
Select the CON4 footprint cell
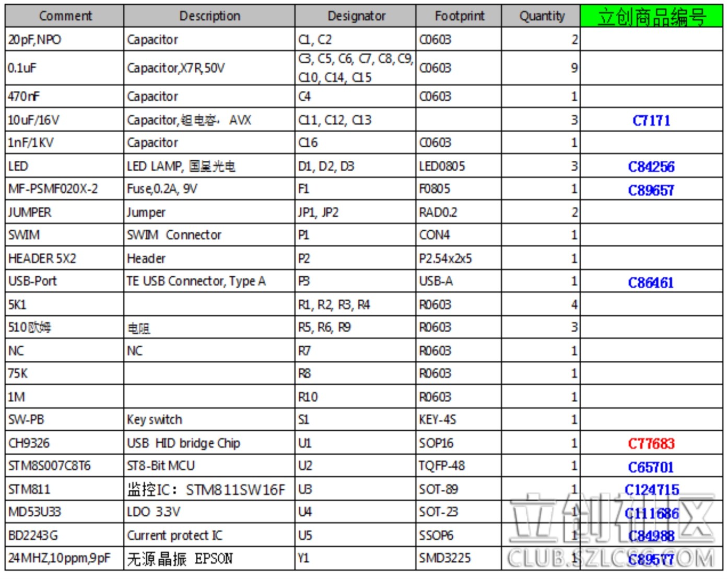(459, 235)
